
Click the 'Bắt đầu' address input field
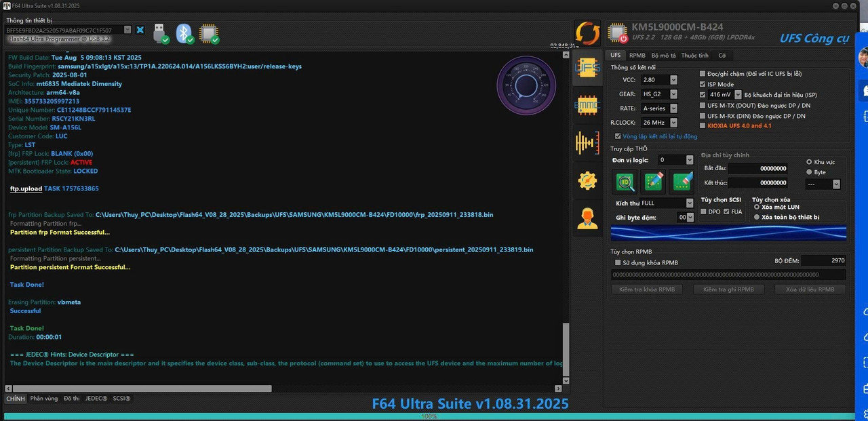757,168
